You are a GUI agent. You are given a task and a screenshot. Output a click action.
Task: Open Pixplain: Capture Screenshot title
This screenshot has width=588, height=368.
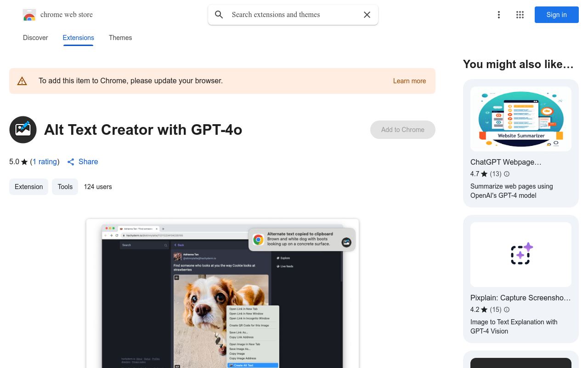click(520, 298)
